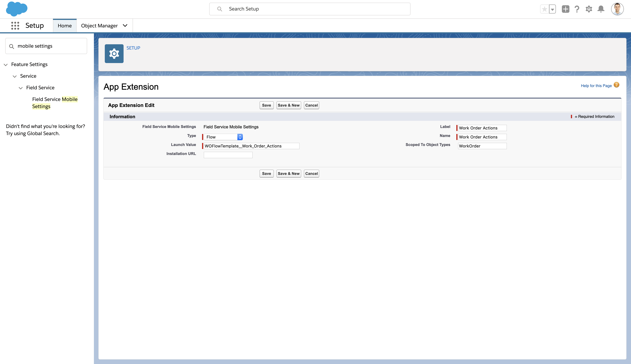Click the magnifier icon in Search Setup
Viewport: 631px width, 364px height.
[x=220, y=9]
